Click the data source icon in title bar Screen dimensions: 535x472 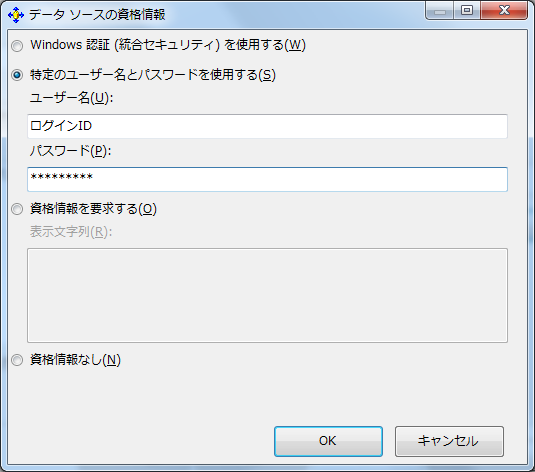[16, 15]
